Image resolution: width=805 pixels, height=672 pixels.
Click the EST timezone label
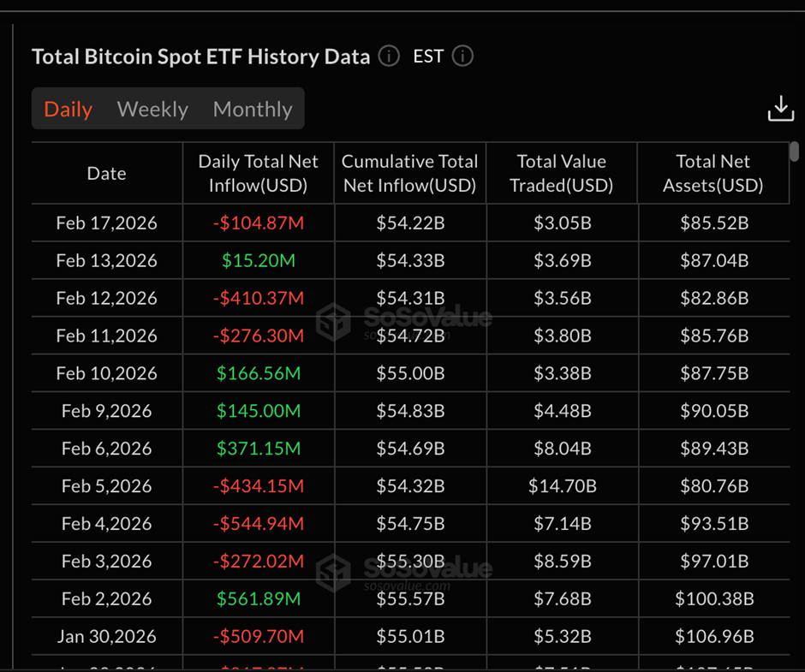pyautogui.click(x=428, y=56)
